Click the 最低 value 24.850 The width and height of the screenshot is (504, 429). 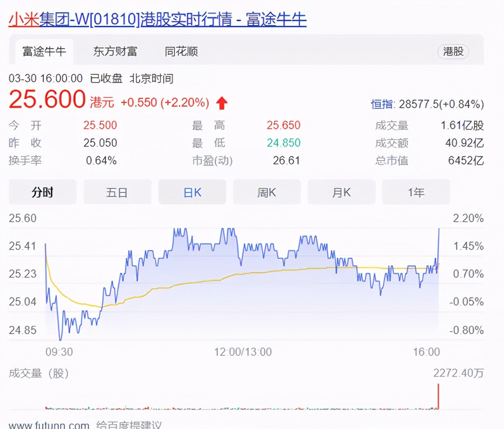pos(284,143)
